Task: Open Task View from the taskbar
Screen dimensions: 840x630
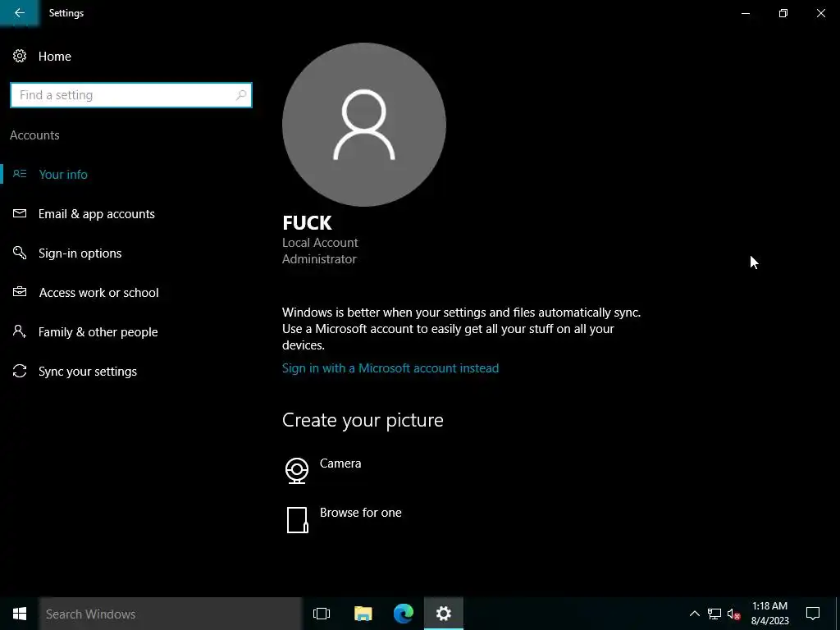Action: tap(322, 614)
